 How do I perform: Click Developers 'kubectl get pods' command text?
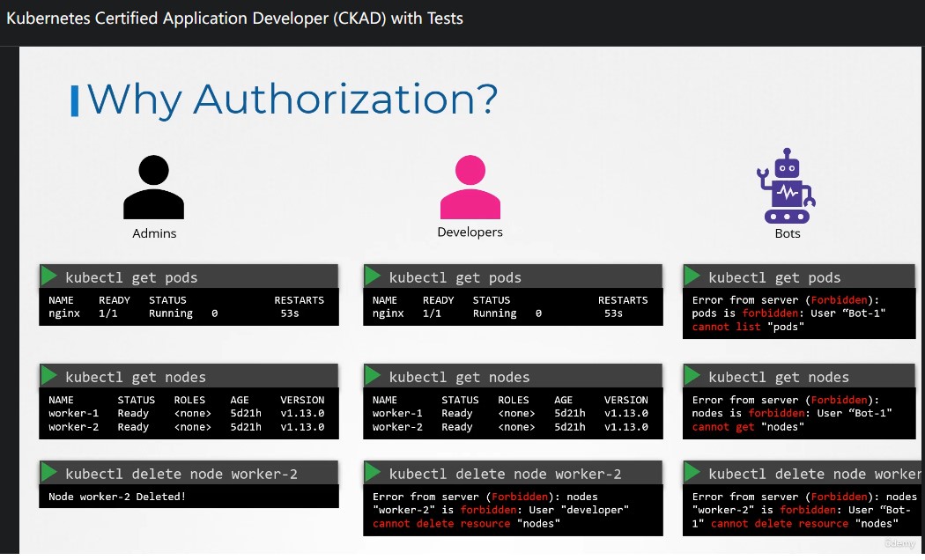[x=455, y=277]
